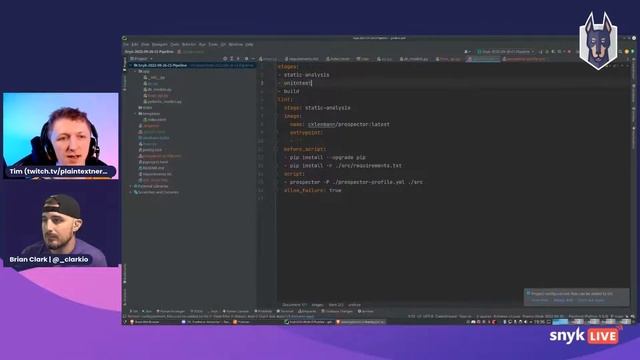Collapse the templates folder arrow
Image resolution: width=640 pixels, height=360 pixels.
[136, 114]
